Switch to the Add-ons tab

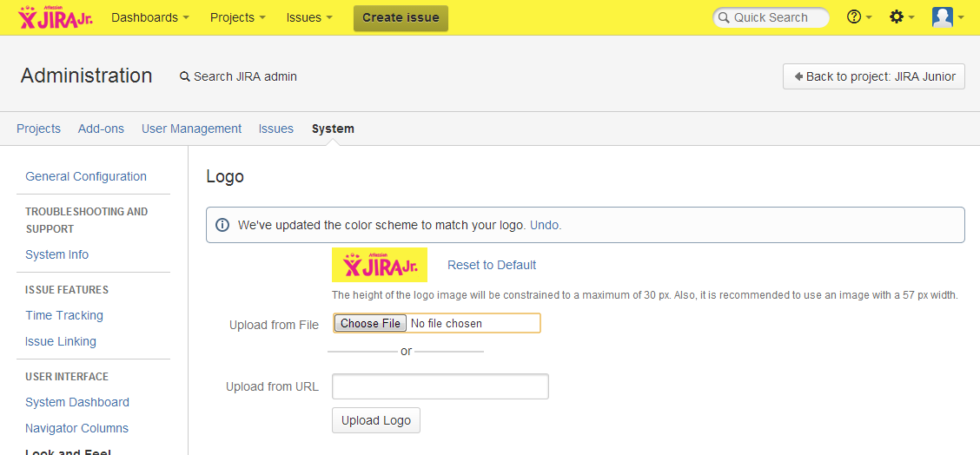pos(102,129)
